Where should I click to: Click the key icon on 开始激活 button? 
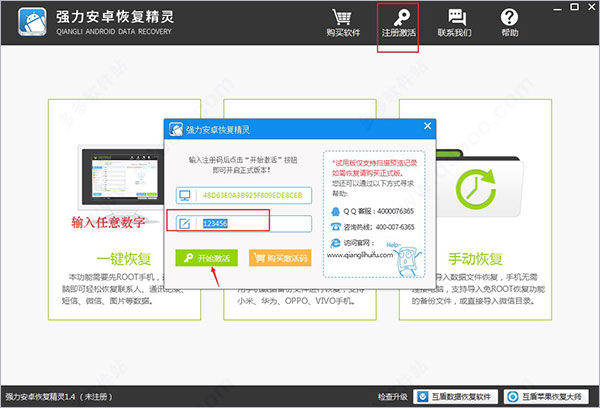tap(188, 258)
